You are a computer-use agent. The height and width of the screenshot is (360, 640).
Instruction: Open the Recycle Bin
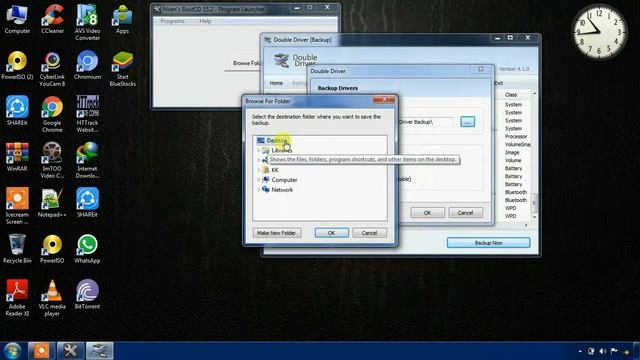point(17,249)
